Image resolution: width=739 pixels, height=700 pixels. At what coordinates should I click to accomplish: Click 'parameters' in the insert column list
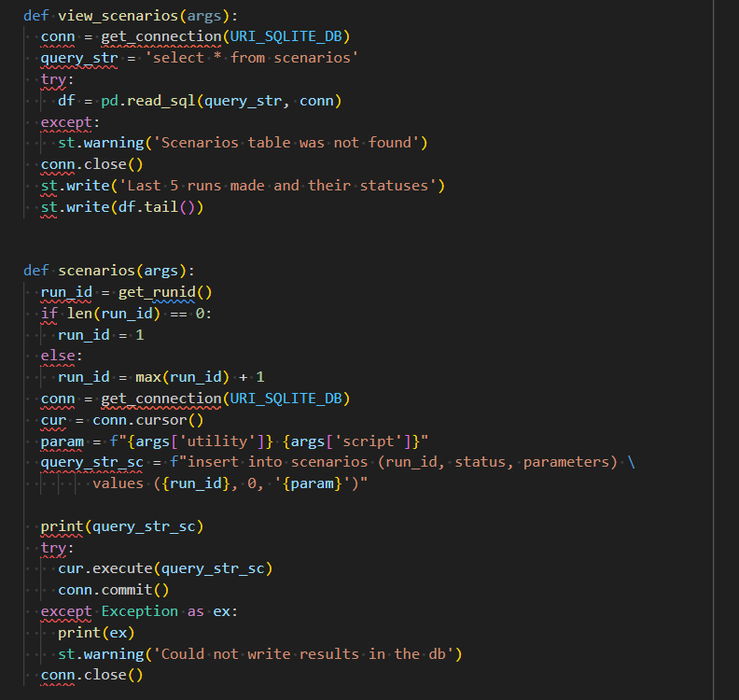click(565, 462)
